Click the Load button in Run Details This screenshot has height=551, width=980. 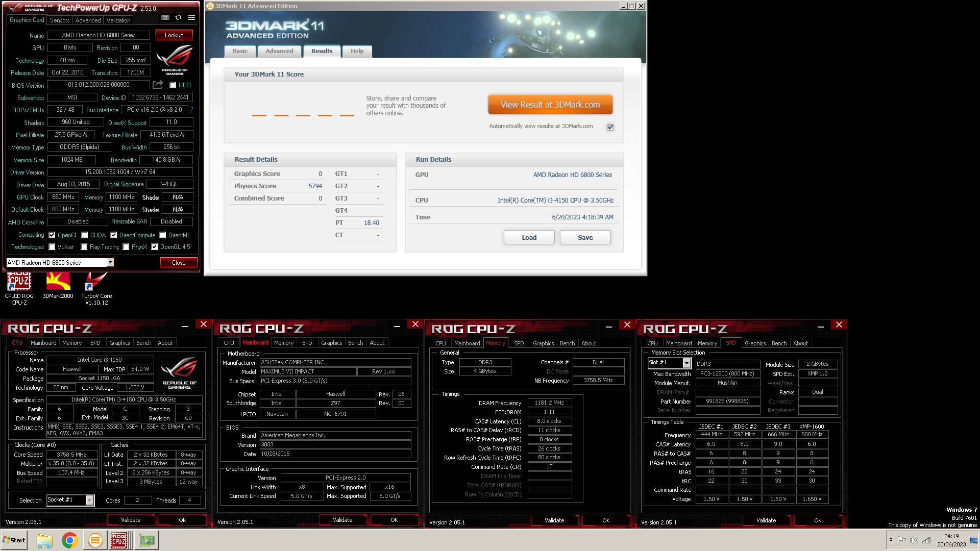529,237
